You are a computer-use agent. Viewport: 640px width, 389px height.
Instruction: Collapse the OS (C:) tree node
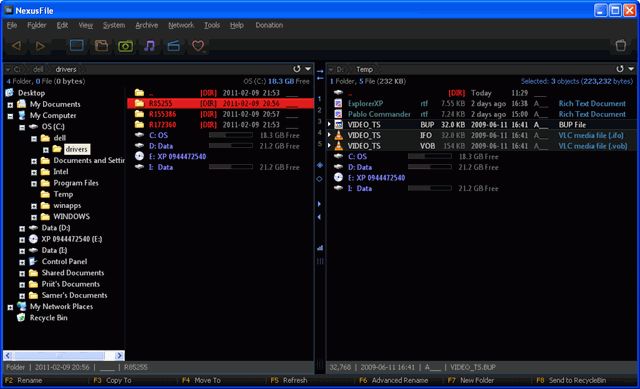tap(22, 128)
